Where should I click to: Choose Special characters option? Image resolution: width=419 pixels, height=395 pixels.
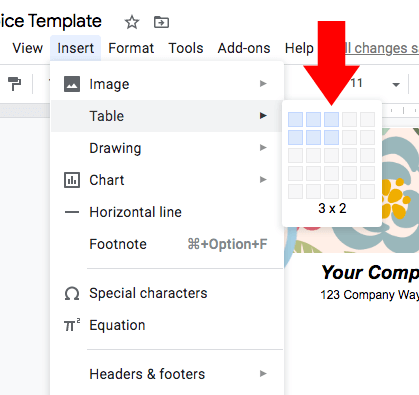[x=167, y=293]
